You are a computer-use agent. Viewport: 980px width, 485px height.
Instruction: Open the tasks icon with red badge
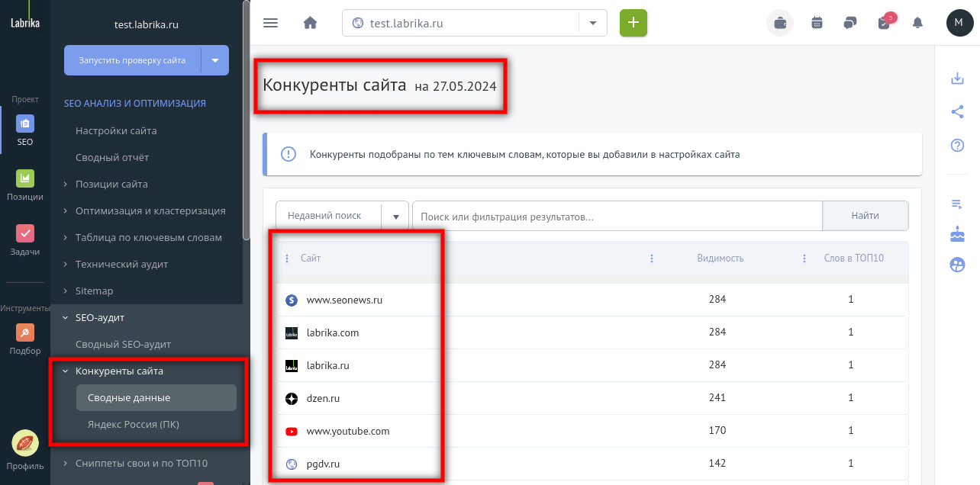(885, 22)
